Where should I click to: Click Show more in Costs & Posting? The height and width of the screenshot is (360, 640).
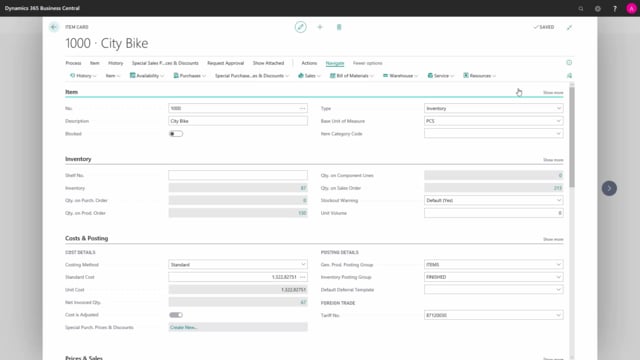click(553, 239)
